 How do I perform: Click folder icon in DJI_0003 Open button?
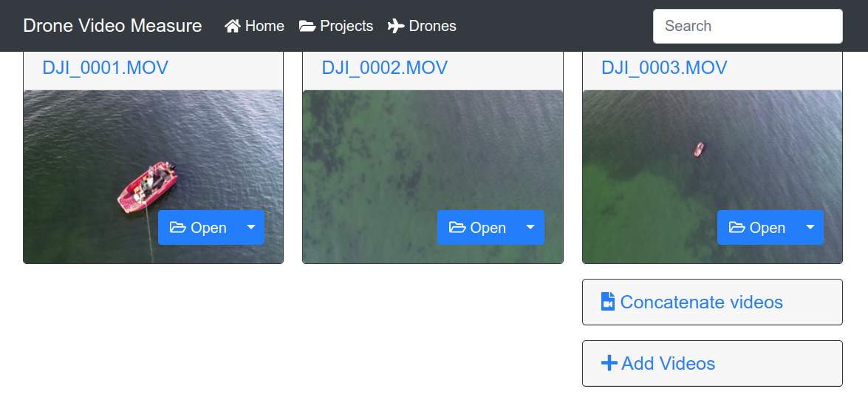tap(737, 227)
